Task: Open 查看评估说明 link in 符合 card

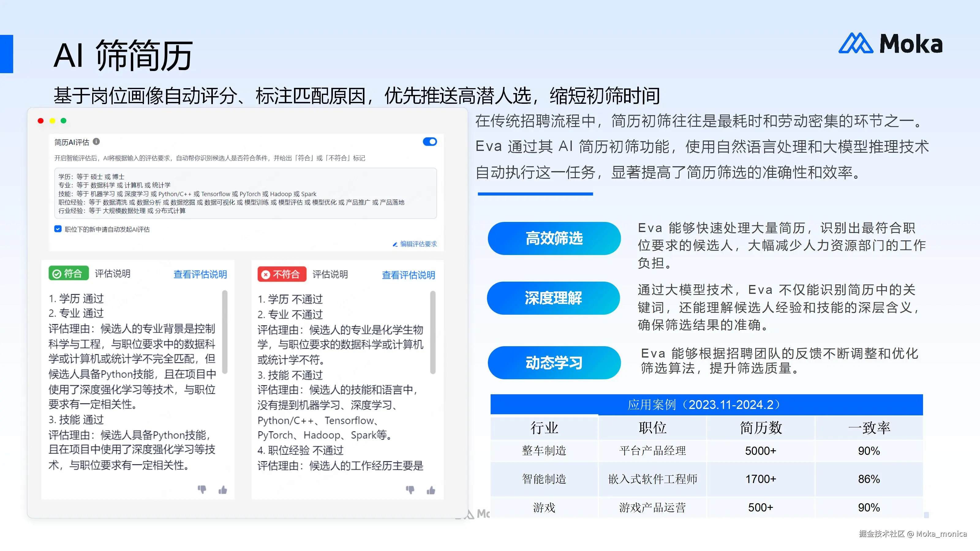Action: click(200, 274)
